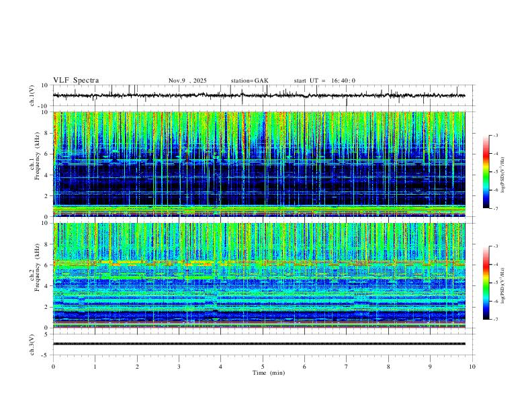Click time-axis tick label "1"

tap(95, 367)
